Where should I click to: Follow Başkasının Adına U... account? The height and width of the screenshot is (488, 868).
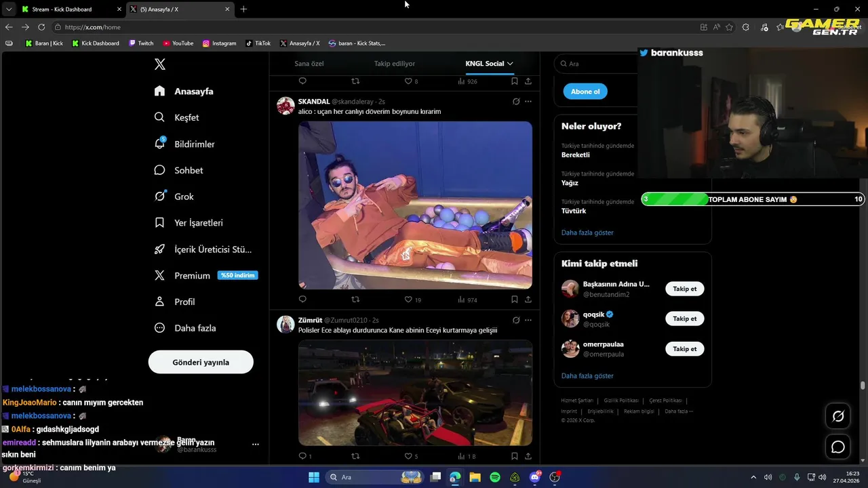pyautogui.click(x=684, y=289)
